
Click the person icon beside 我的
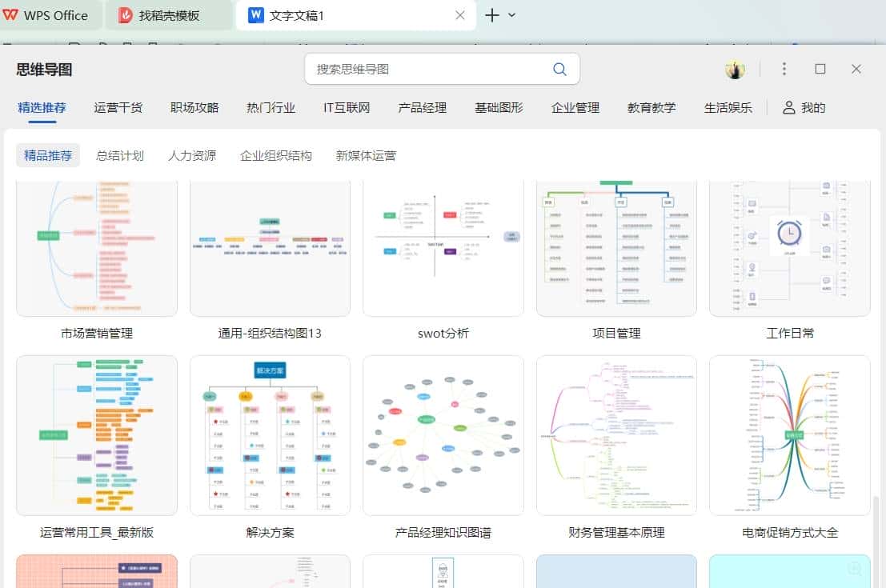pyautogui.click(x=788, y=107)
